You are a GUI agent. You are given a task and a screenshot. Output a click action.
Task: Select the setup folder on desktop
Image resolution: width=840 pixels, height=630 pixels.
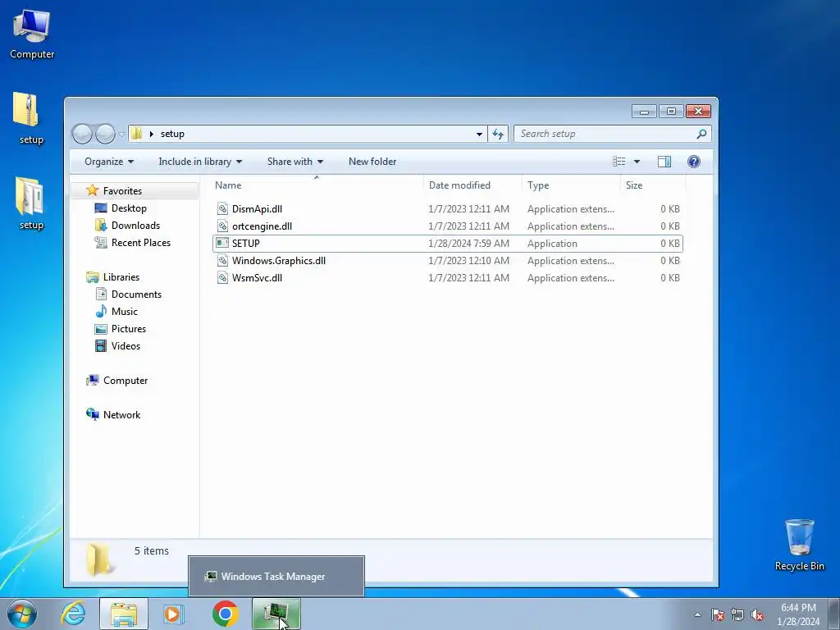[x=30, y=204]
